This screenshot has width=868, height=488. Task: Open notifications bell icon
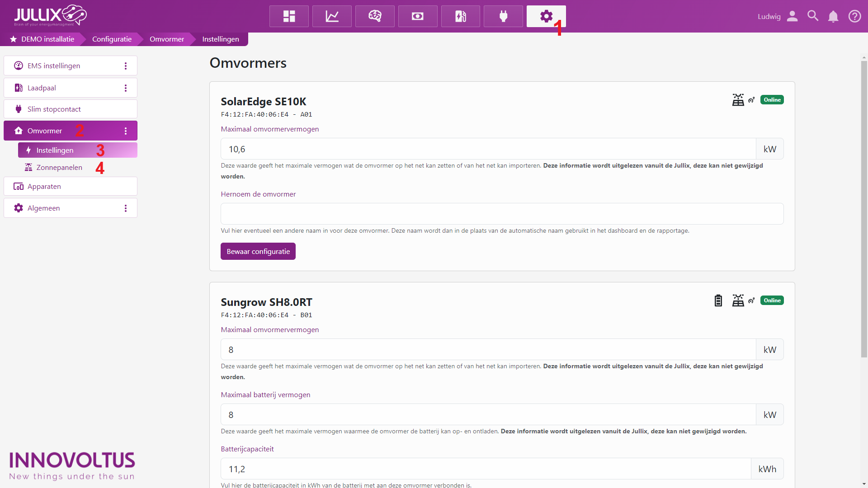point(833,16)
